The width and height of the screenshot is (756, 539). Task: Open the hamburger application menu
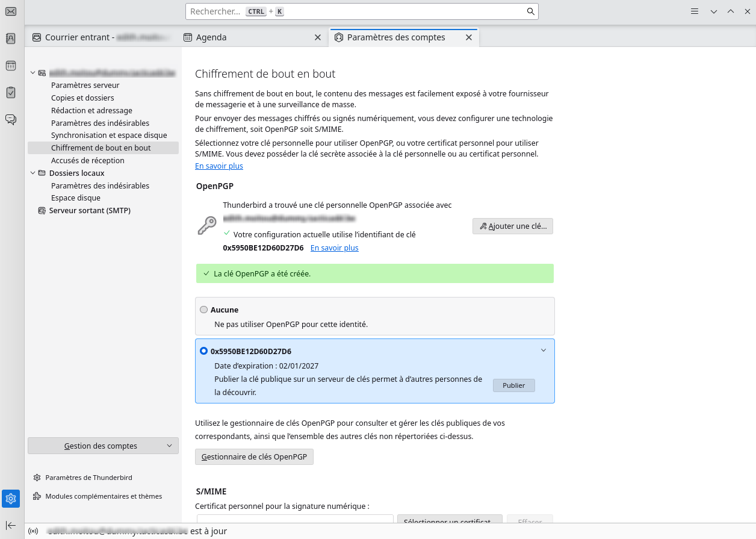694,11
